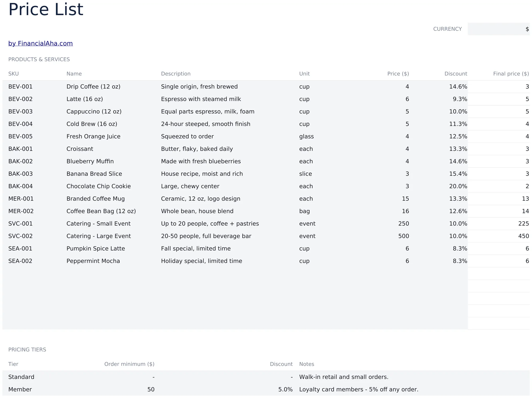The image size is (532, 398).
Task: Click the Final price ($) column header
Action: click(511, 74)
